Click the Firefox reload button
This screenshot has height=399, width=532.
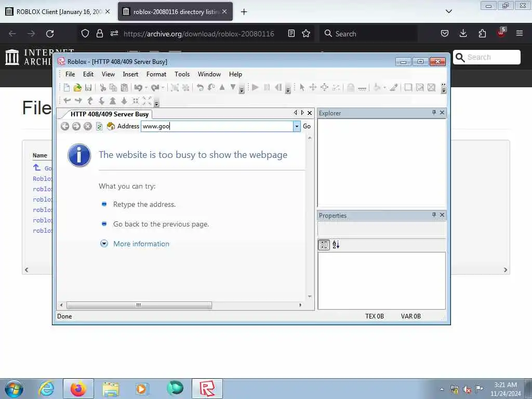(50, 34)
